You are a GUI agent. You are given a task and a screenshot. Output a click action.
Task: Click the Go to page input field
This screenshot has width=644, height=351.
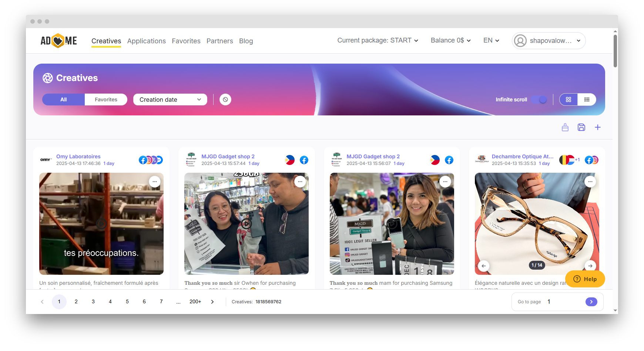[x=563, y=302]
